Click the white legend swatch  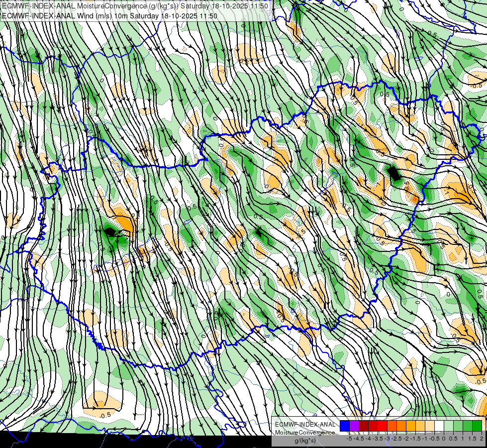439,426
